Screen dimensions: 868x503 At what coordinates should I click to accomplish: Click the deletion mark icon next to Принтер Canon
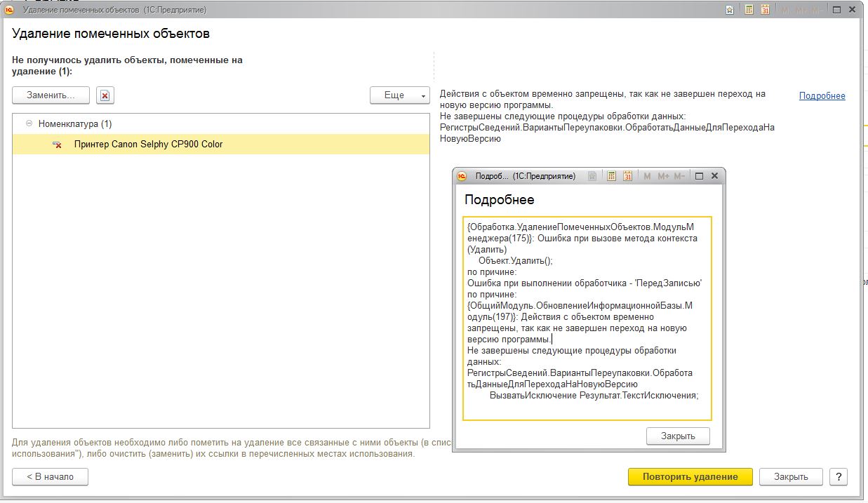click(x=57, y=145)
